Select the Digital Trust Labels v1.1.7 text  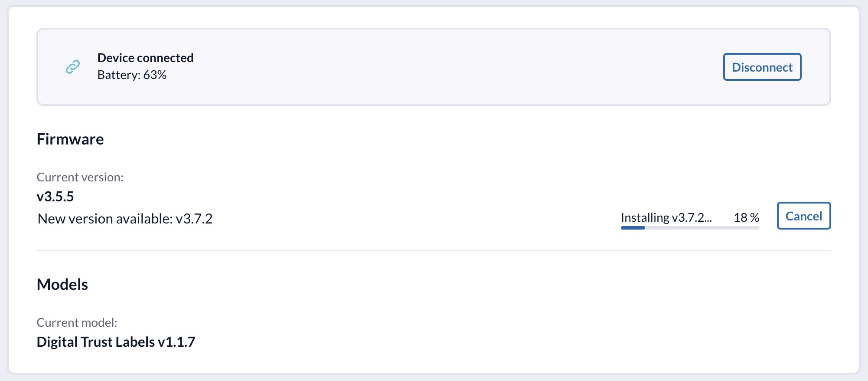tap(116, 342)
